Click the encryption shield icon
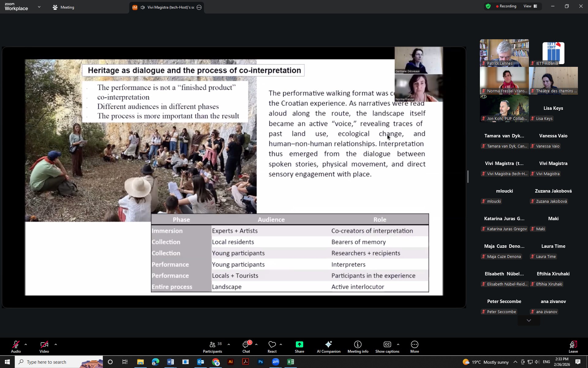The image size is (588, 368). point(488,6)
